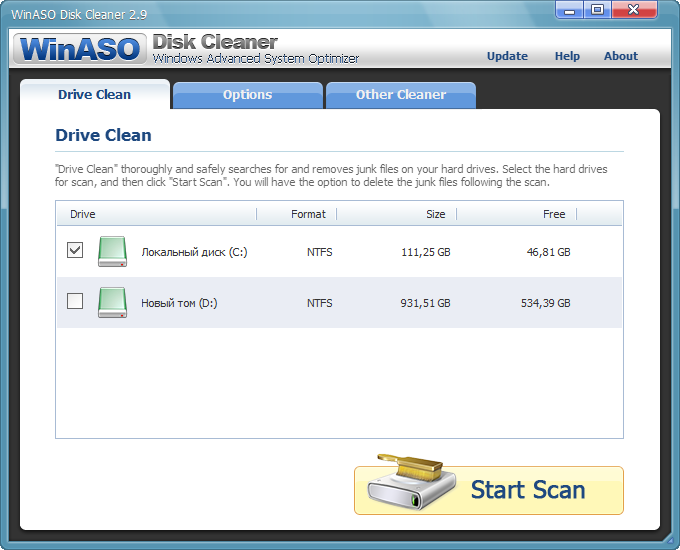Screen dimensions: 680x550
Task: Select the Новый том (D:) label
Action: pyautogui.click(x=179, y=303)
